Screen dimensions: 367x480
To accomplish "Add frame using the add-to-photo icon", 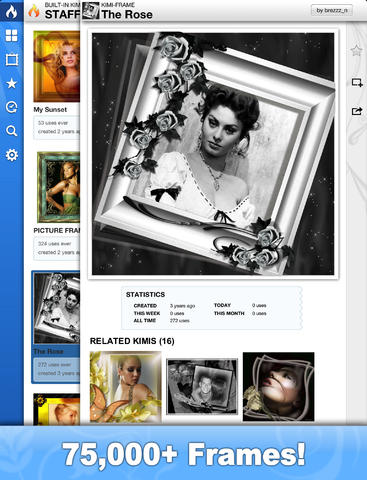I will pos(357,83).
